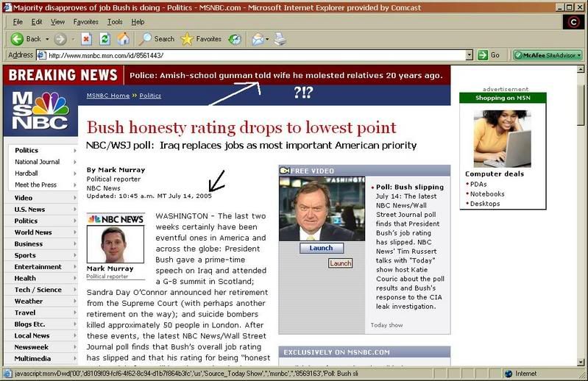Open the View menu
This screenshot has width=588, height=381.
point(57,22)
